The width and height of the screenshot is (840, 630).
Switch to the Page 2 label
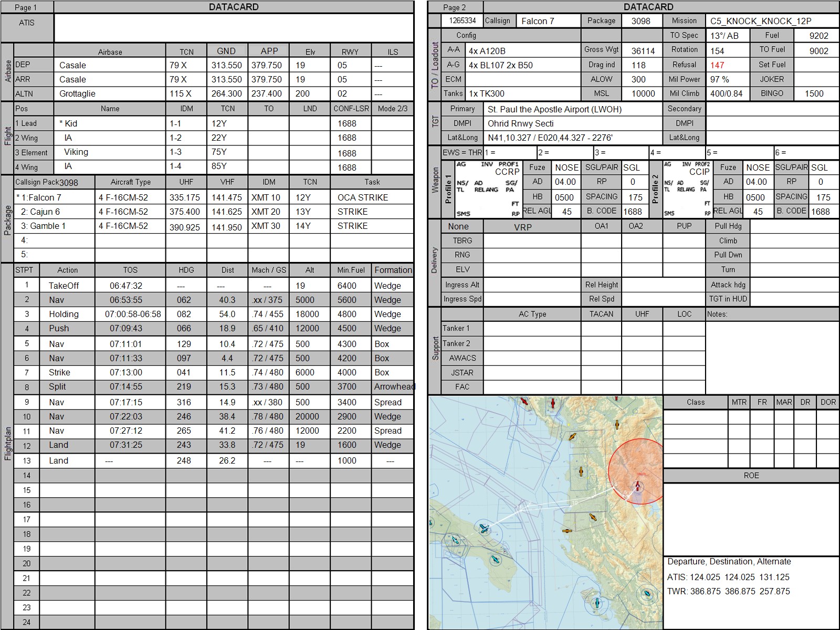pos(455,7)
